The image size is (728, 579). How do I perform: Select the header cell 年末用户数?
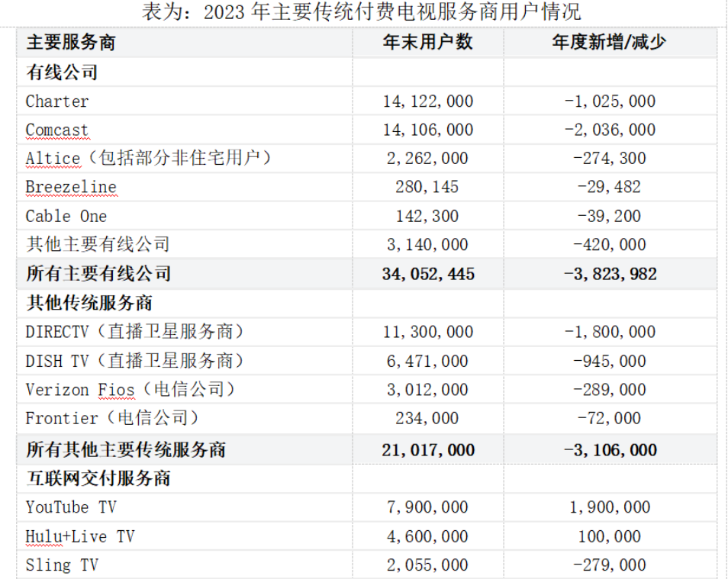click(x=427, y=42)
